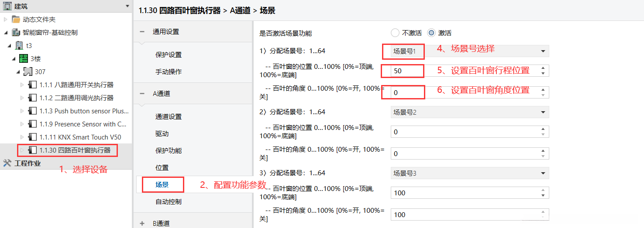Screen dimensions: 644x228
Task: Click the blind angle field for scene 3
Action: (x=465, y=214)
